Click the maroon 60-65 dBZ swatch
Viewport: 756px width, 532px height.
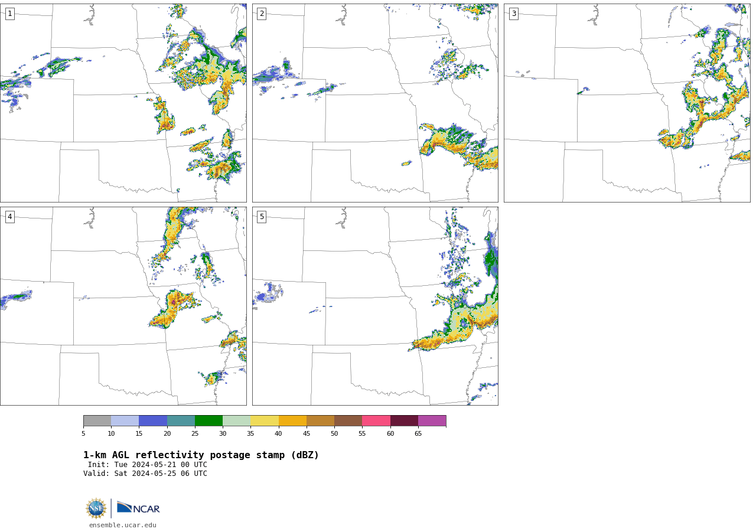click(404, 421)
